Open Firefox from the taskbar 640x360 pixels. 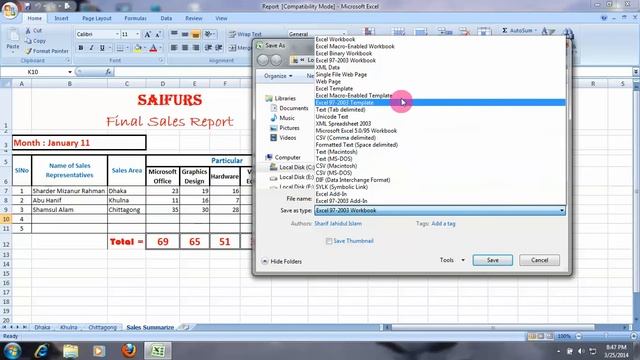point(129,351)
